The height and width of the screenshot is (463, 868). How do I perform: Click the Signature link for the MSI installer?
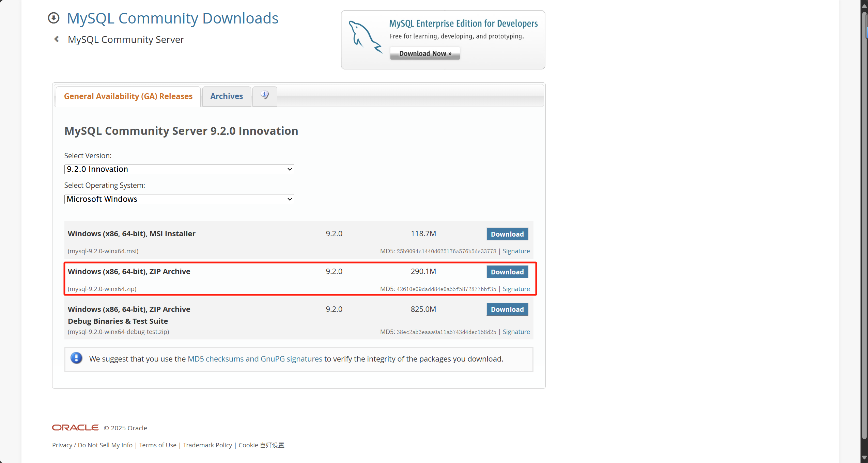pyautogui.click(x=516, y=251)
